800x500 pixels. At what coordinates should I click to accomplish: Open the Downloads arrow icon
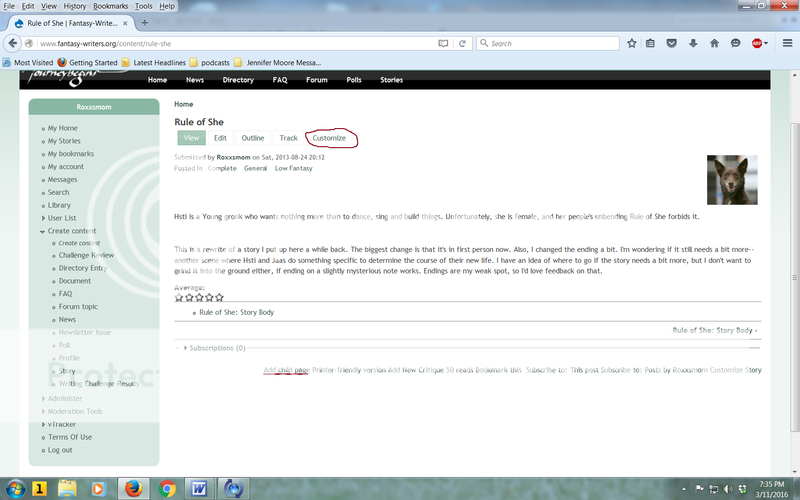692,43
